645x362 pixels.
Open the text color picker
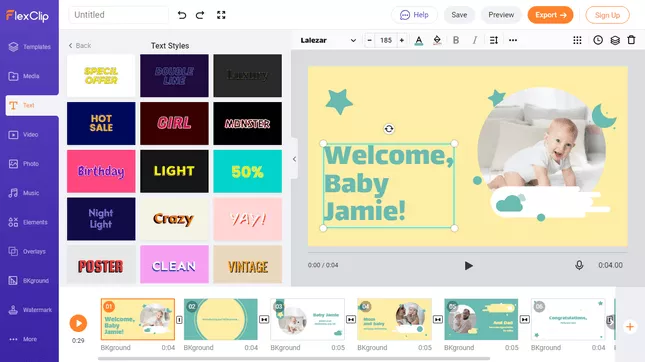point(419,40)
